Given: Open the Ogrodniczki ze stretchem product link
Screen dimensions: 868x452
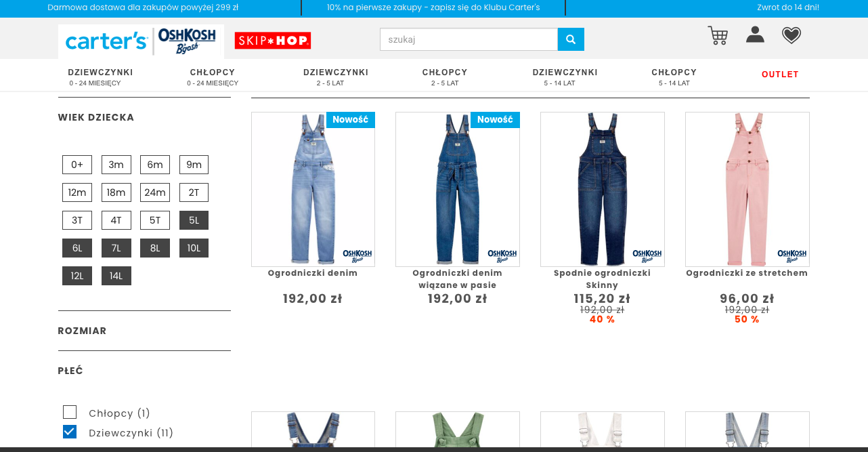Looking at the screenshot, I should tap(747, 273).
